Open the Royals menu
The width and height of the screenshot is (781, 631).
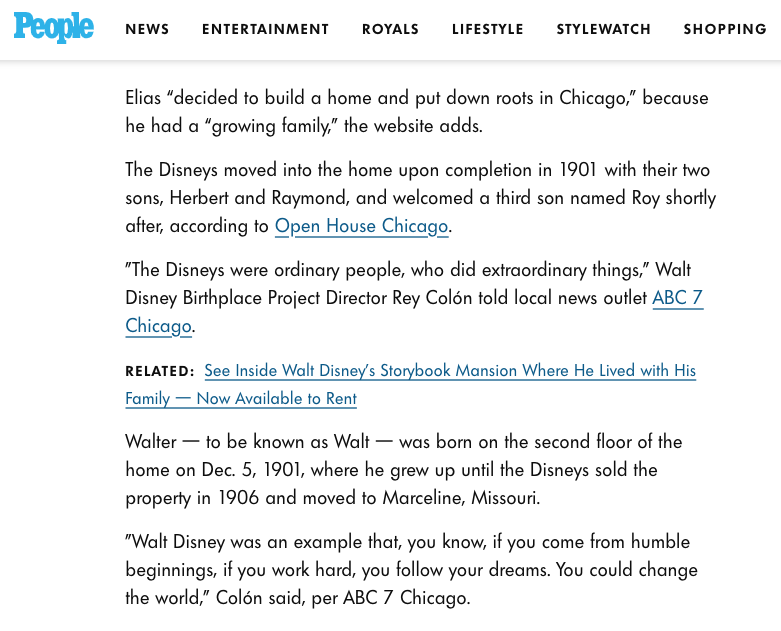(x=390, y=29)
